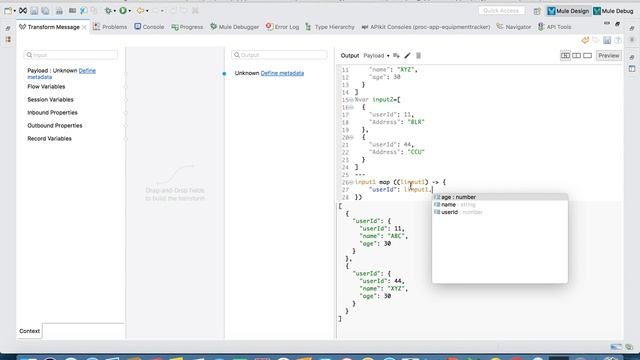Click the Save All toolbar icon
This screenshot has height=360, width=640.
(45, 11)
